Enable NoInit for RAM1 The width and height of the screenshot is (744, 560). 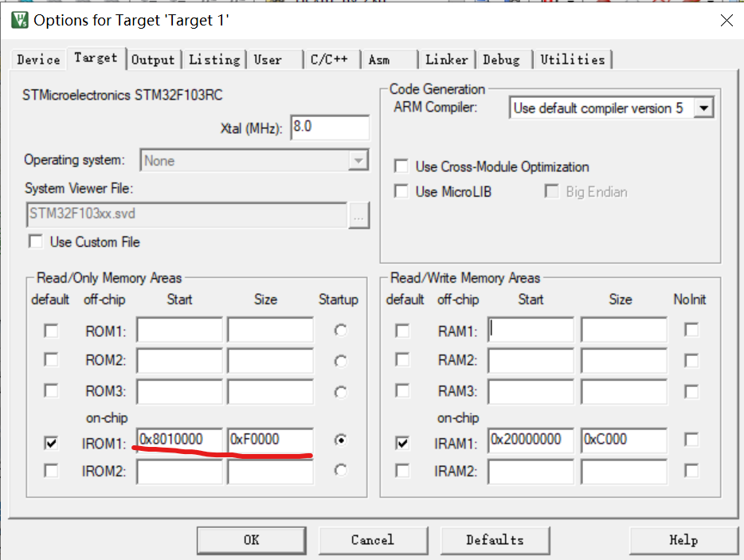(x=691, y=330)
